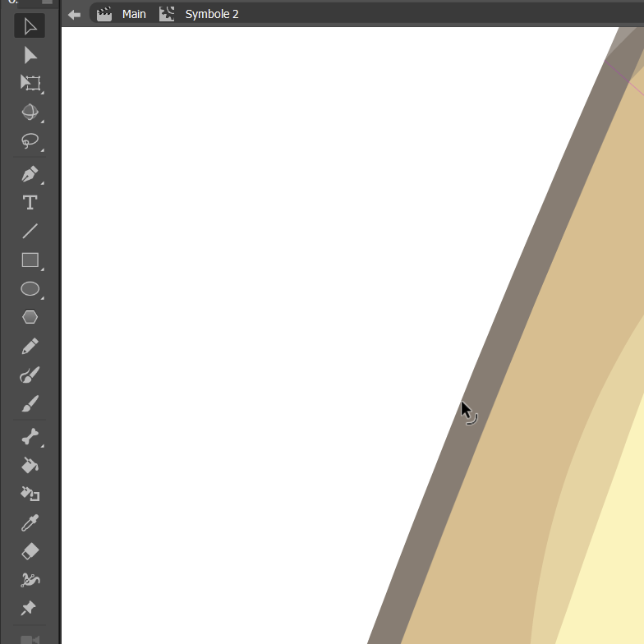Pick the Lasso tool

coord(30,141)
